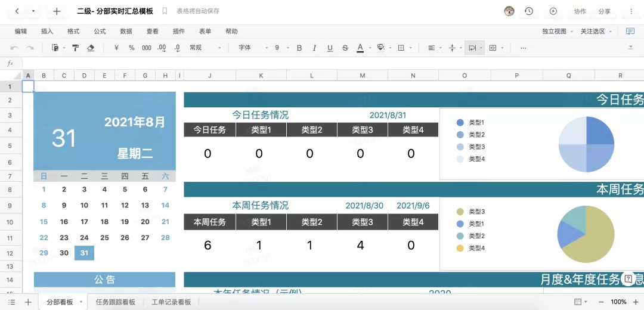Expand the 常规 number format dropdown
The image size is (644, 310).
(x=205, y=48)
